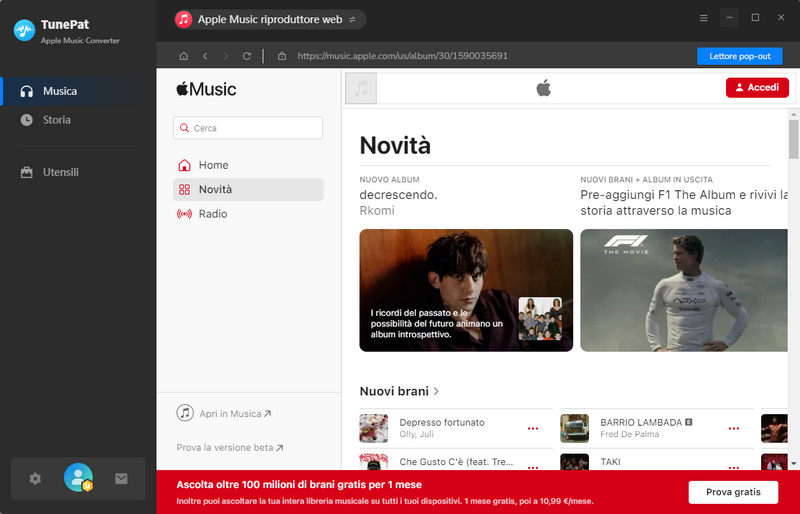Focus the Cerca search field

coord(248,128)
